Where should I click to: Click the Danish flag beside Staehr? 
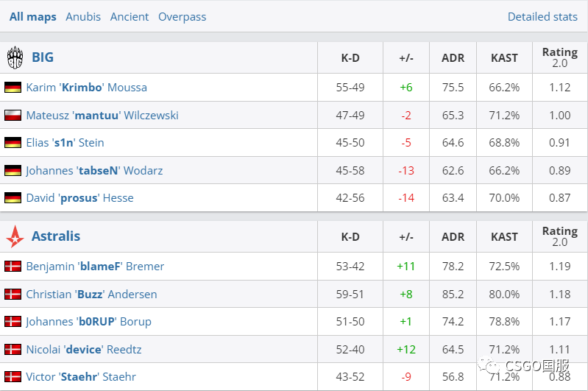point(13,376)
